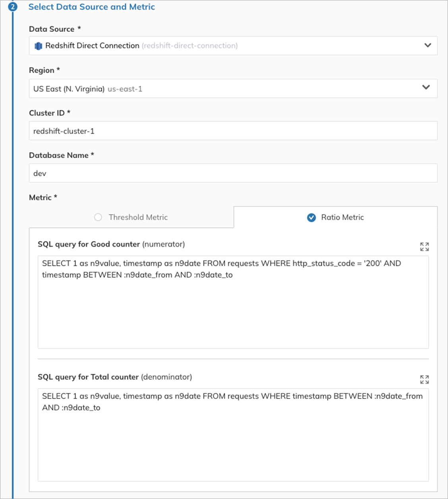Click in the Total counter SQL query box
This screenshot has width=448, height=499.
point(233,435)
